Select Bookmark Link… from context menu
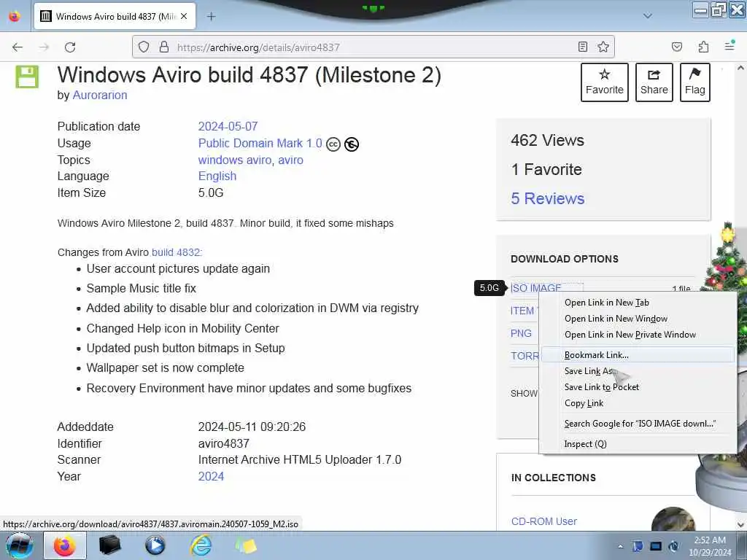 (x=638, y=355)
